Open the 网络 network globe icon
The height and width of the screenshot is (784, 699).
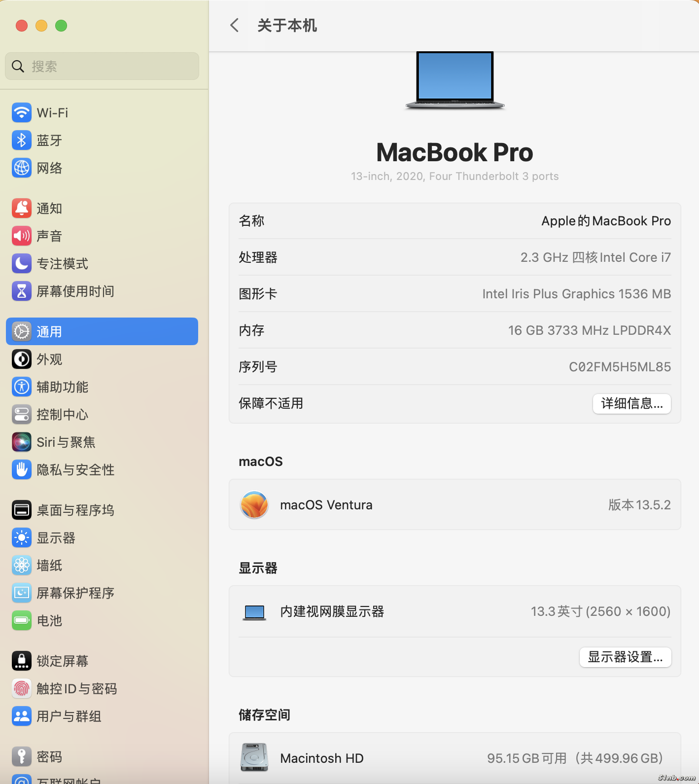coord(22,168)
